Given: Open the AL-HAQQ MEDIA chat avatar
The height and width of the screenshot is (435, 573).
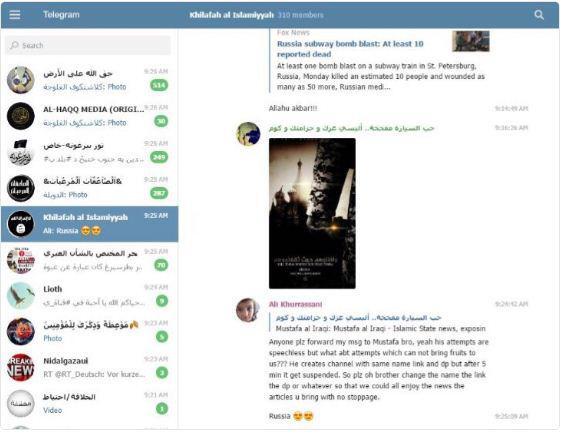Looking at the screenshot, I should coord(20,116).
